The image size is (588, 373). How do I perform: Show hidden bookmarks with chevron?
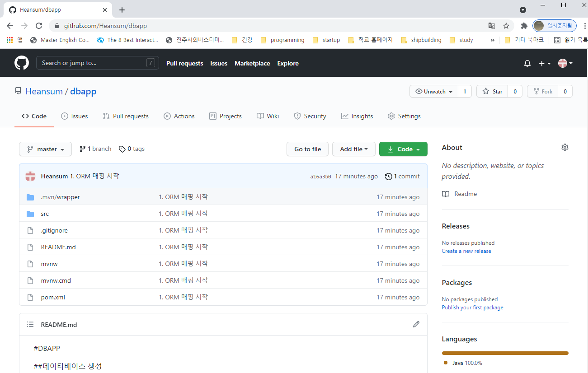pos(493,40)
